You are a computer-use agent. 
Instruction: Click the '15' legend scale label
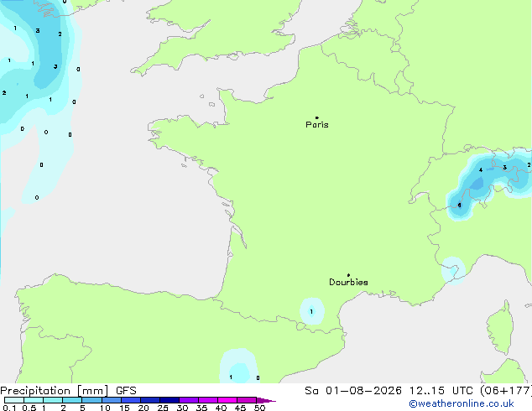tap(124, 408)
